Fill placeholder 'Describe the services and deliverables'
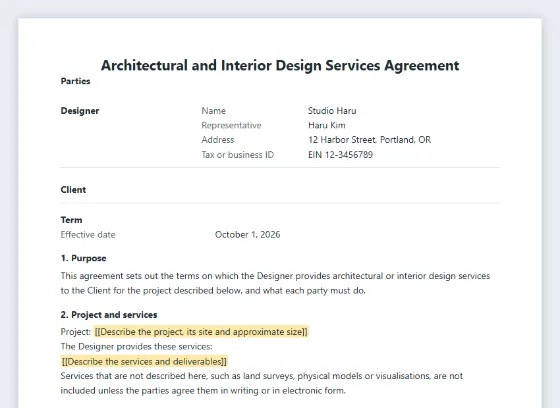 tap(144, 362)
